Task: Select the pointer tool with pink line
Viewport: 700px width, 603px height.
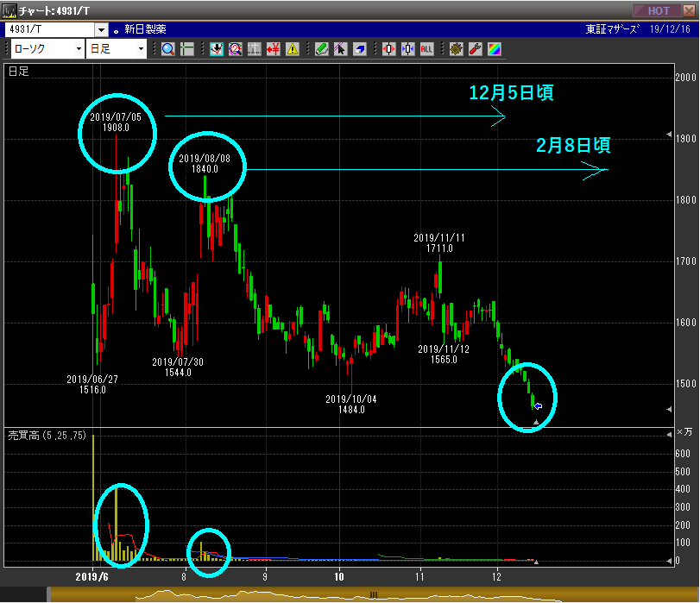Action: [340, 49]
